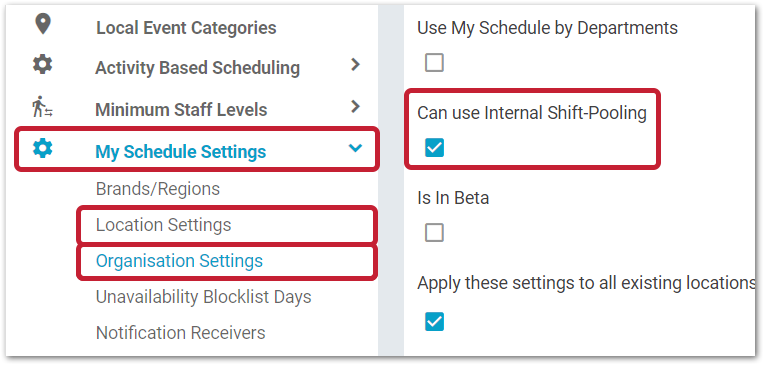Screen dimensions: 764x365
Task: Tick Use My Schedule by Departments checkbox
Action: pos(434,62)
